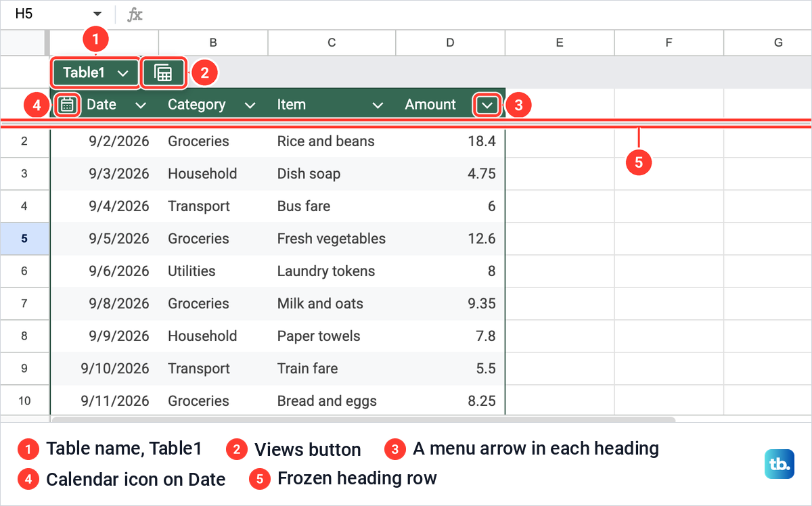Select the amount cell 4.75
Viewport: 812px width, 506px height.
450,174
